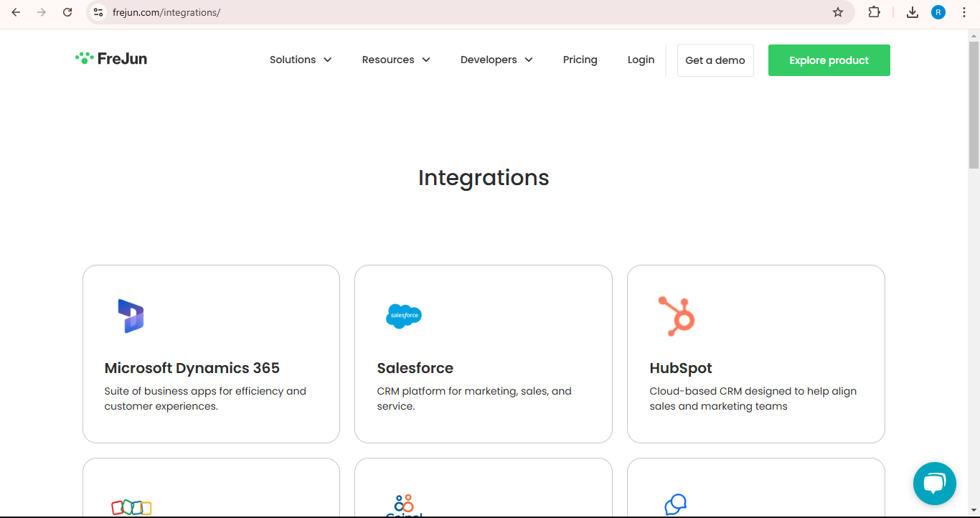980x518 pixels.
Task: Click the Explore product button
Action: (x=829, y=60)
